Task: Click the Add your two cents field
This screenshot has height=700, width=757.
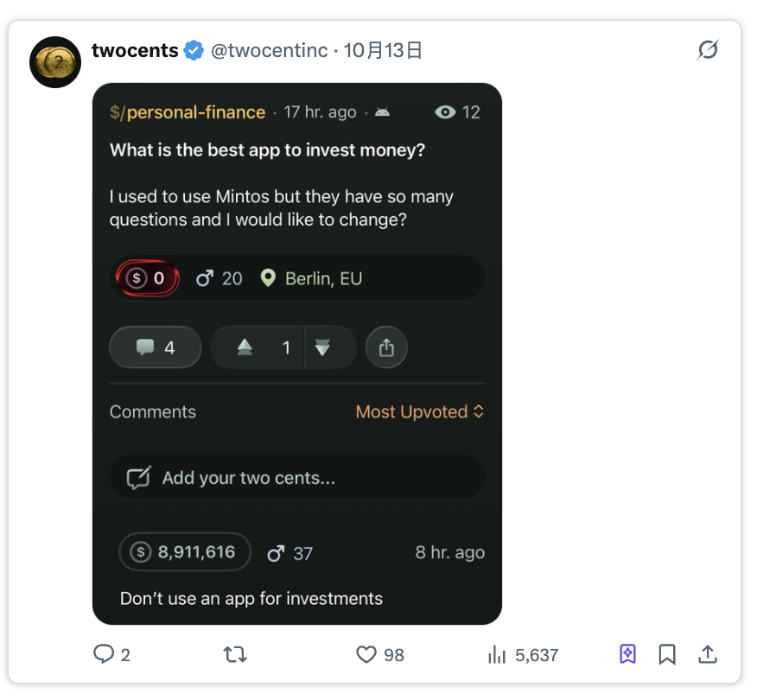Action: pyautogui.click(x=296, y=478)
